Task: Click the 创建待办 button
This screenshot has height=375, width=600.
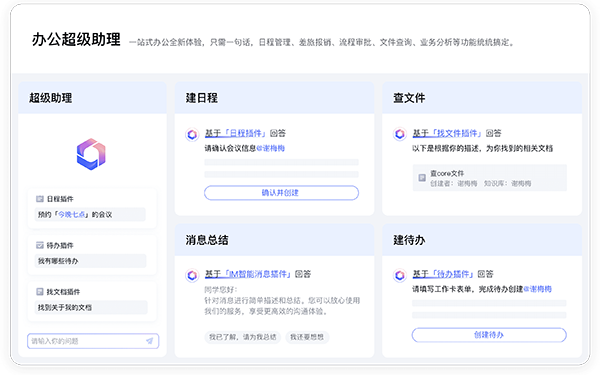Action: (x=489, y=335)
